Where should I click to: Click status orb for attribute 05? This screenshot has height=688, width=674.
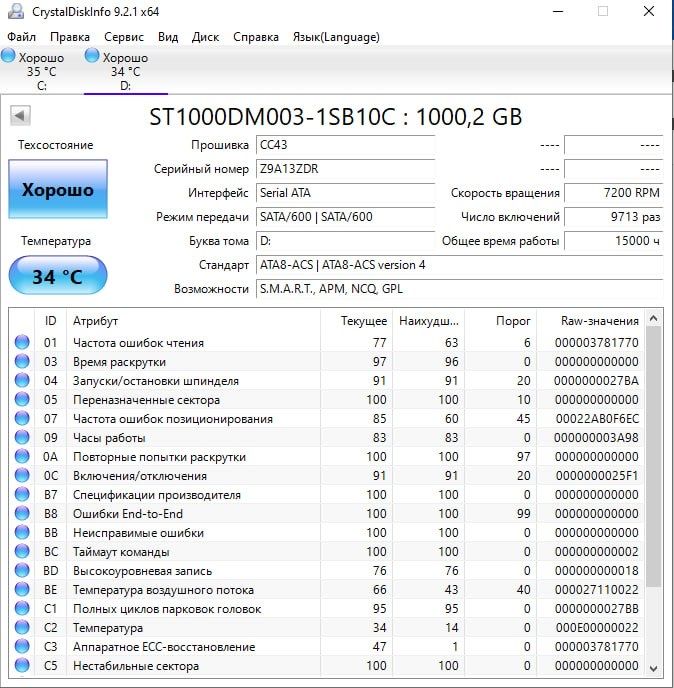click(x=22, y=400)
